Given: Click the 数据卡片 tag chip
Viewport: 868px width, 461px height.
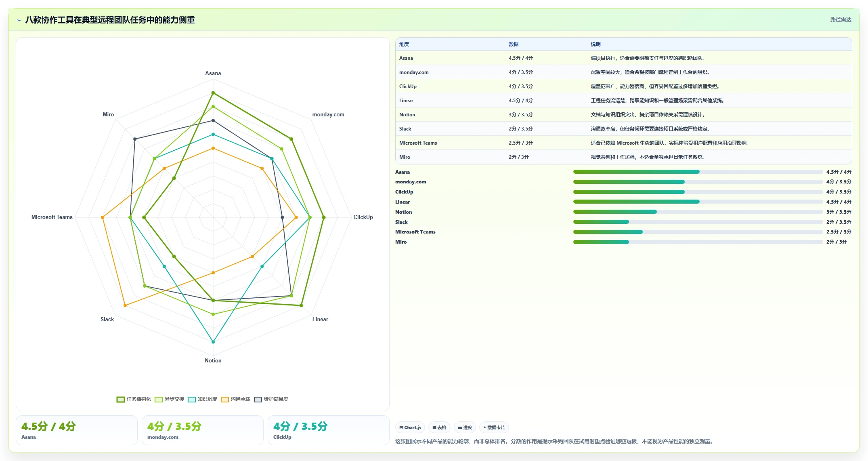Looking at the screenshot, I should pos(494,427).
